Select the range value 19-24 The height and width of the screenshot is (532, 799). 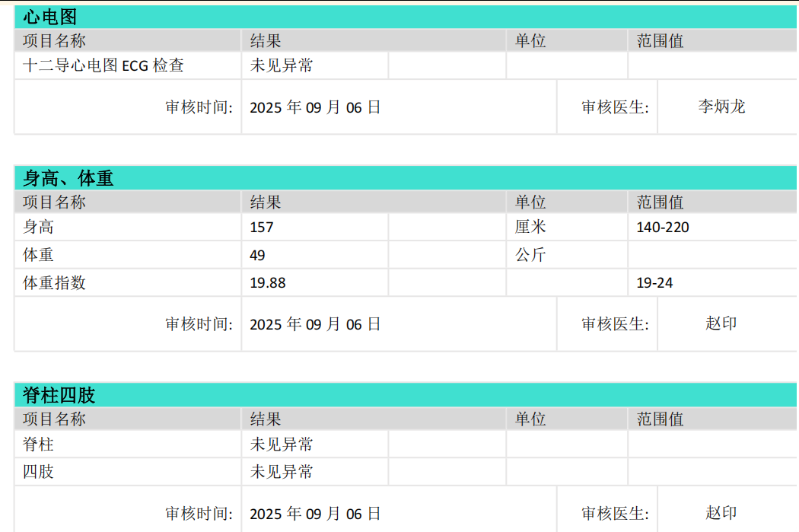point(654,283)
